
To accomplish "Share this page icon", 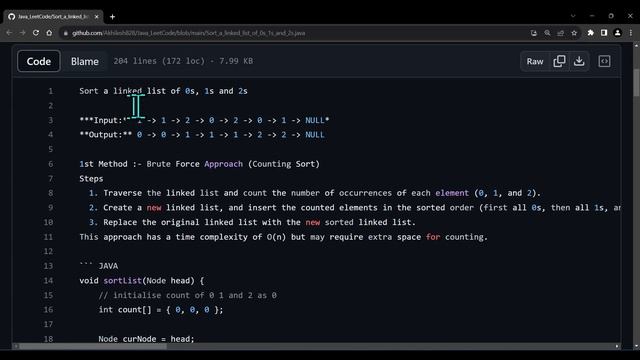I will coord(561,33).
